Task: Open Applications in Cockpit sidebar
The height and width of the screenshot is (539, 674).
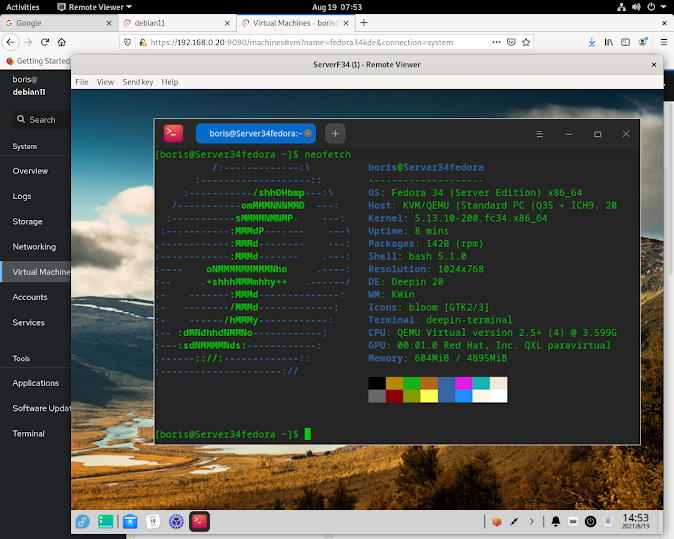Action: pos(35,383)
